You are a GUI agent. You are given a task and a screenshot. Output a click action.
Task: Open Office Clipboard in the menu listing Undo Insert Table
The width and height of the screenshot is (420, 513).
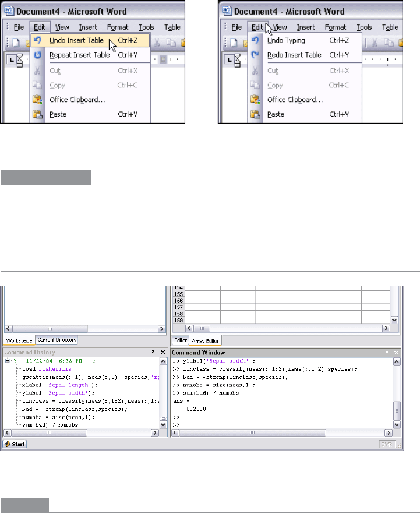point(90,100)
